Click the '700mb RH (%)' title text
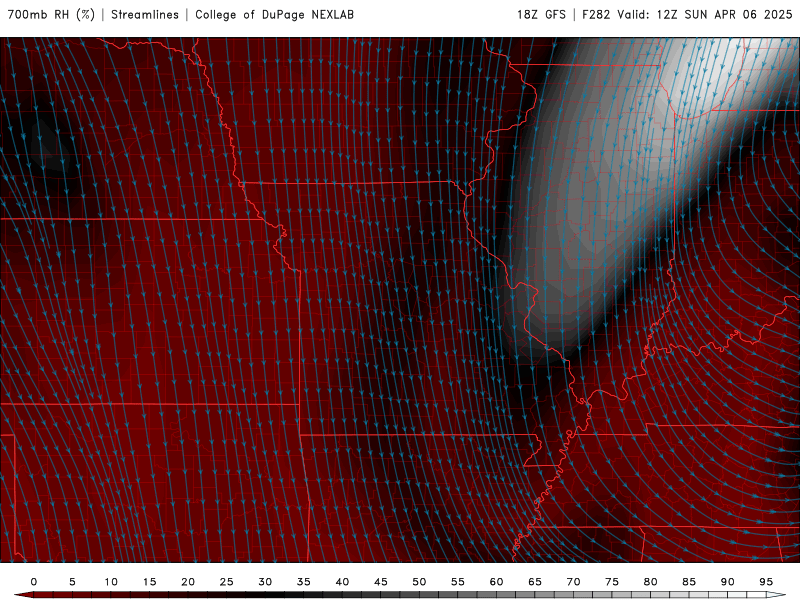800x600 pixels. [51, 15]
